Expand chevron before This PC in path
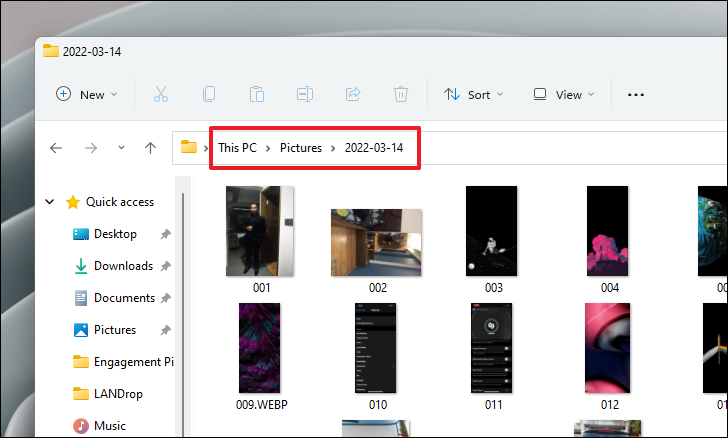The height and width of the screenshot is (438, 728). click(x=206, y=148)
